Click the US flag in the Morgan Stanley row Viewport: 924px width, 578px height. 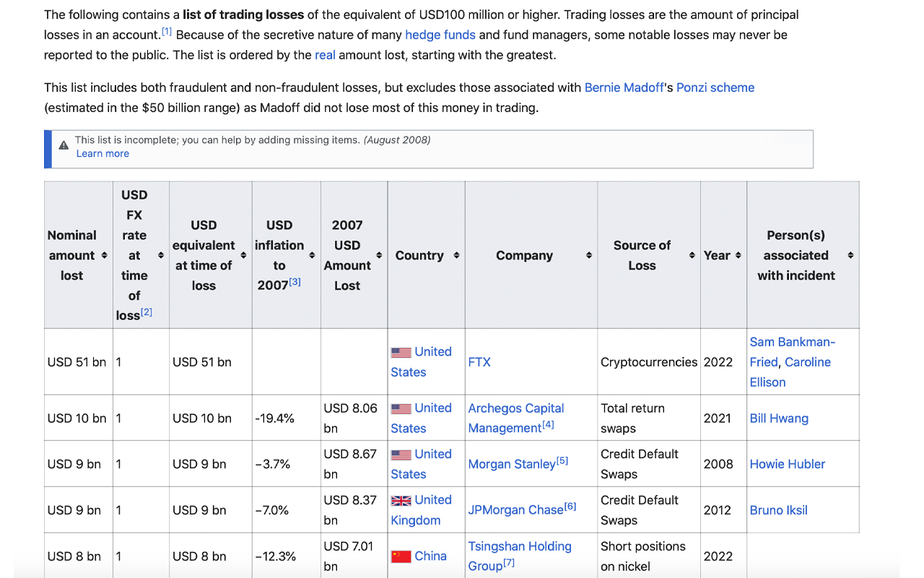(401, 454)
